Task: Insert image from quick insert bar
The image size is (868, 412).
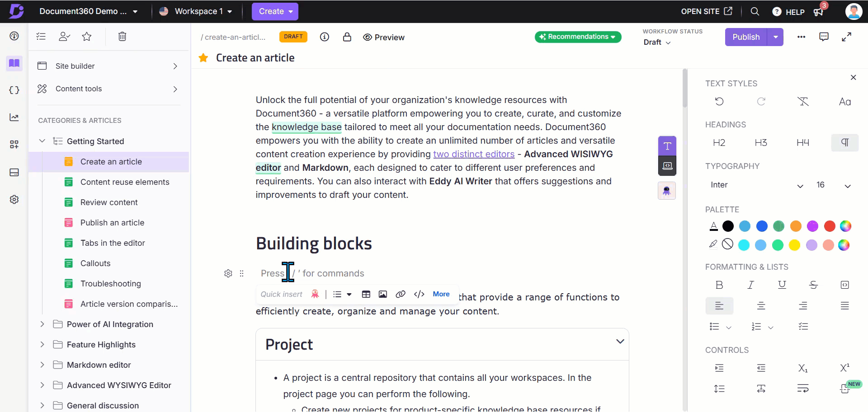Action: point(383,294)
